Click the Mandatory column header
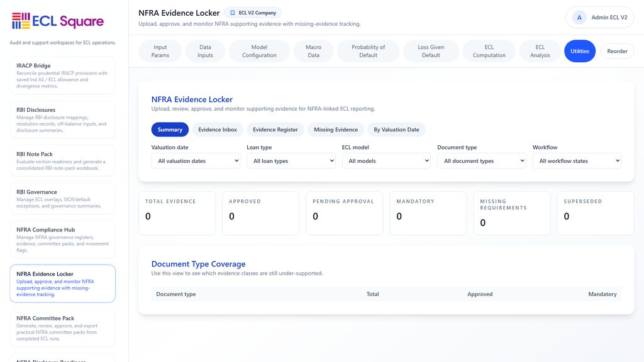The height and width of the screenshot is (362, 644). 602,294
